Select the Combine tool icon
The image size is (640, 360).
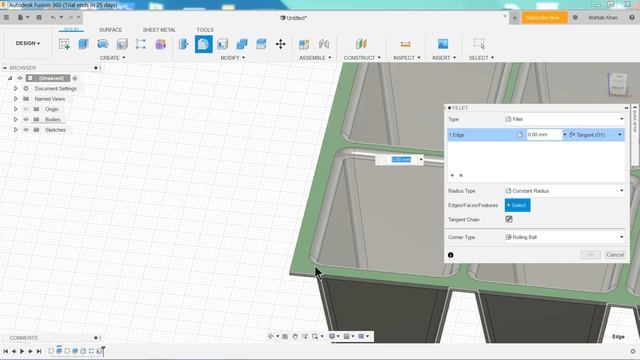(242, 44)
